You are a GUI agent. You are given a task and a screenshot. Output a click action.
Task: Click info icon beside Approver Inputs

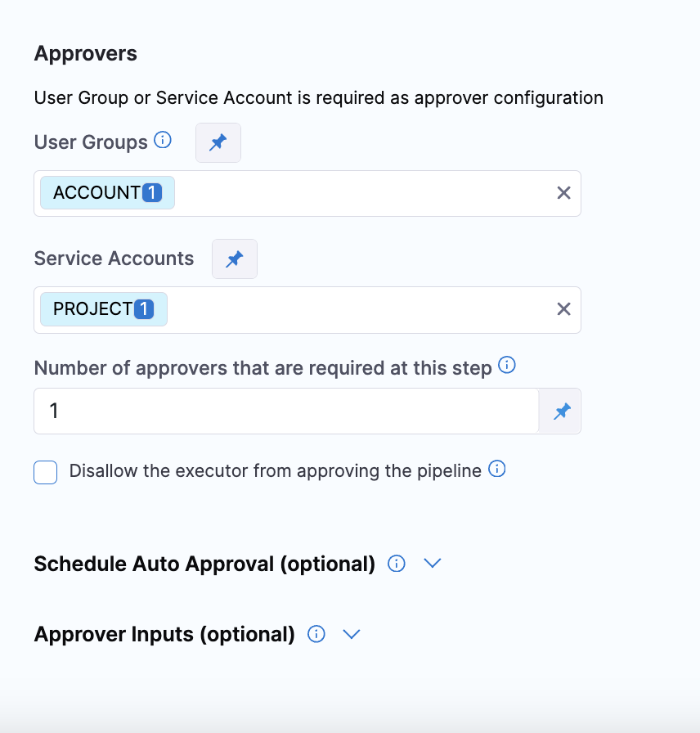pos(316,634)
